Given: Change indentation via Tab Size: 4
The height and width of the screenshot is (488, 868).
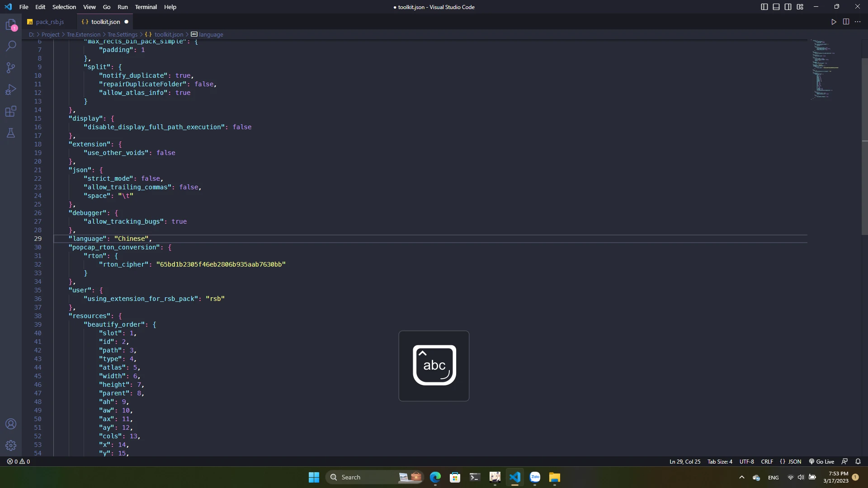Looking at the screenshot, I should [x=720, y=461].
